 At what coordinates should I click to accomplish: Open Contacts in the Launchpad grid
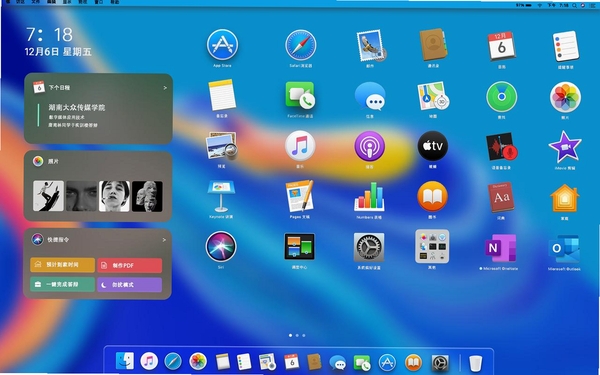pos(433,44)
